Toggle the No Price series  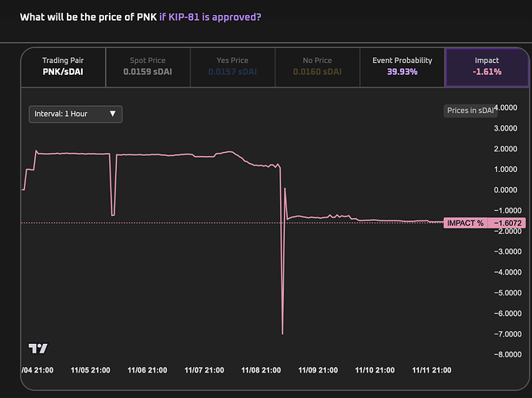pos(316,66)
